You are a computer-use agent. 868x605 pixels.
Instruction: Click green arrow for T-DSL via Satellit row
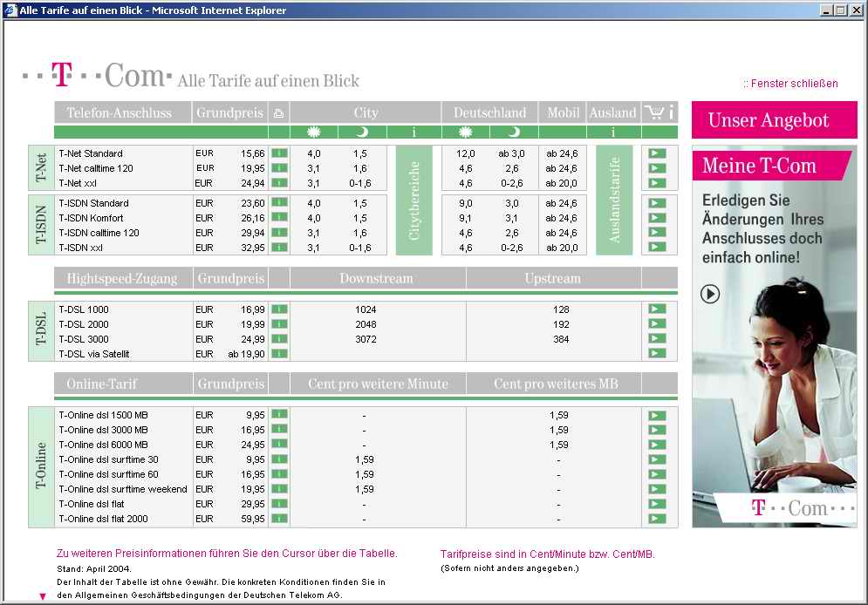click(x=657, y=354)
